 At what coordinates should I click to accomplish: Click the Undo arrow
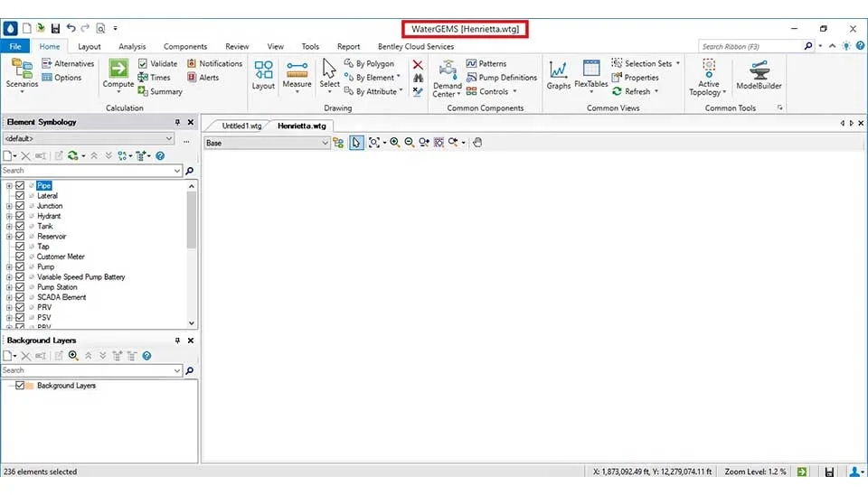(71, 28)
